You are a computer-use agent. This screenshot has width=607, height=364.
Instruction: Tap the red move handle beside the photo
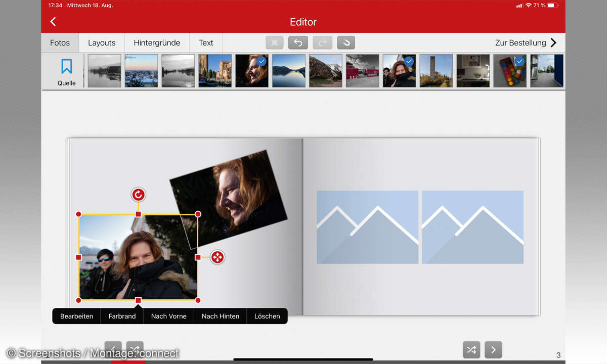[218, 257]
